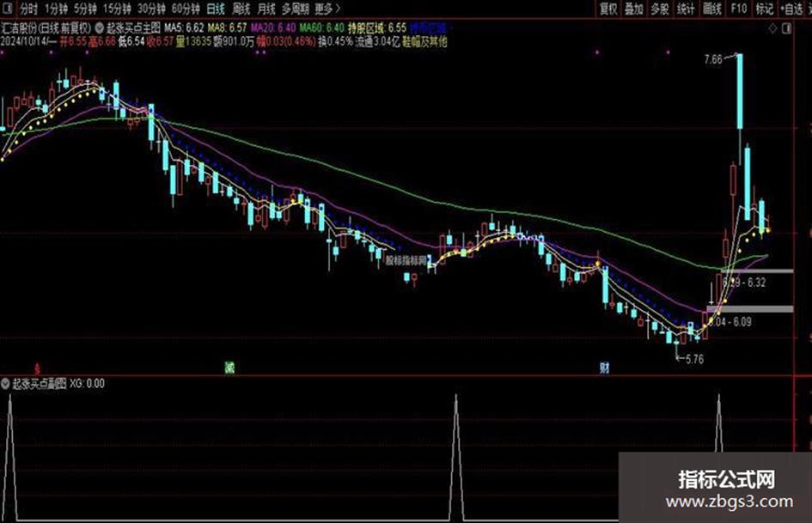This screenshot has width=812, height=523.
Task: Open the 统计 statistics tool
Action: (686, 9)
